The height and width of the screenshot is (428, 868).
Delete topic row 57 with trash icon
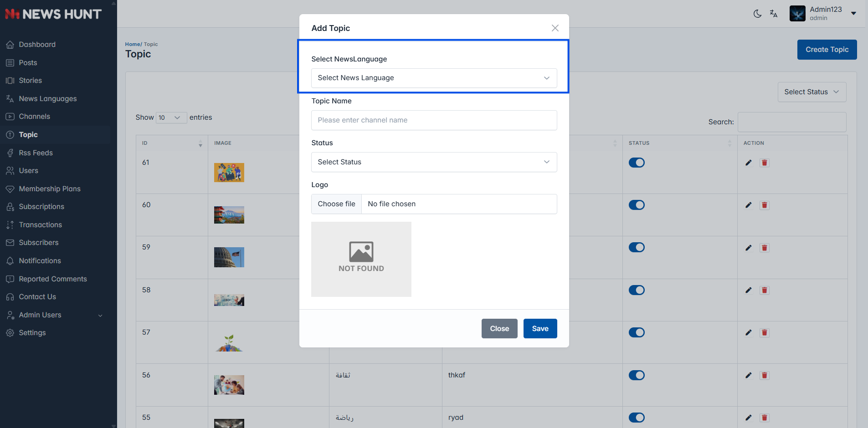765,332
